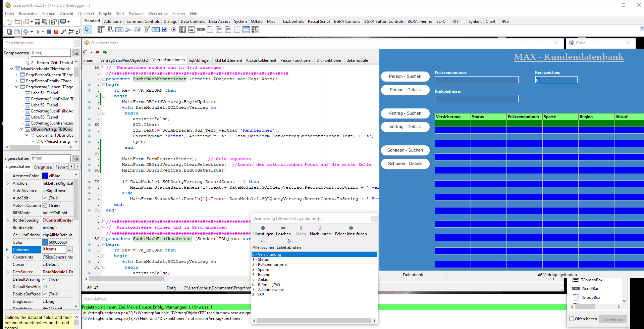Click the red Stop debugging icon
The height and width of the screenshot is (329, 644).
click(x=56, y=32)
